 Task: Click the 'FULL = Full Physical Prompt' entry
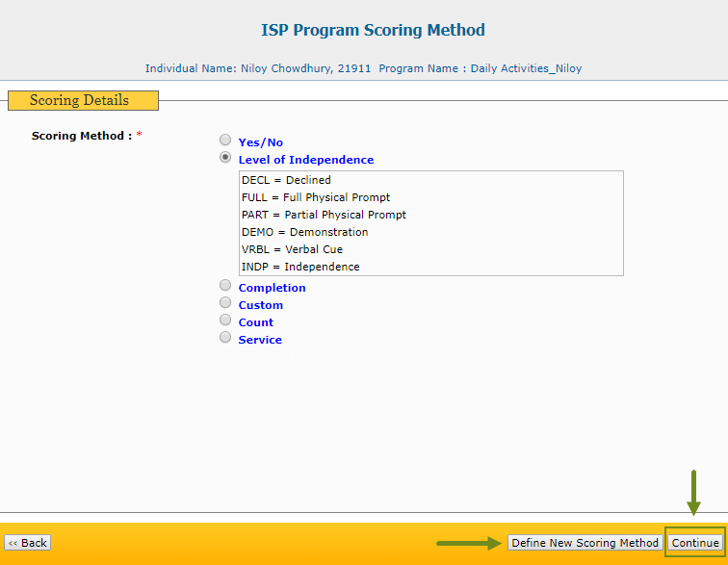(x=316, y=197)
